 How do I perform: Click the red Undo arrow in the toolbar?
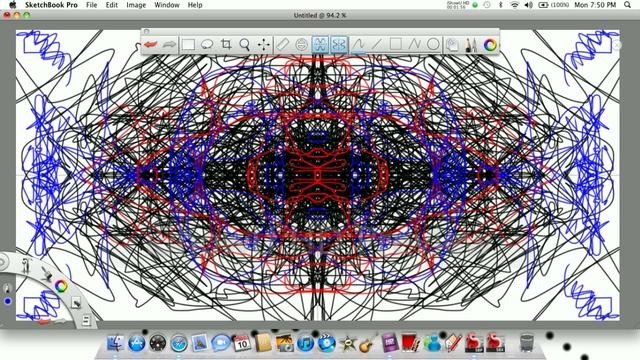pyautogui.click(x=151, y=44)
